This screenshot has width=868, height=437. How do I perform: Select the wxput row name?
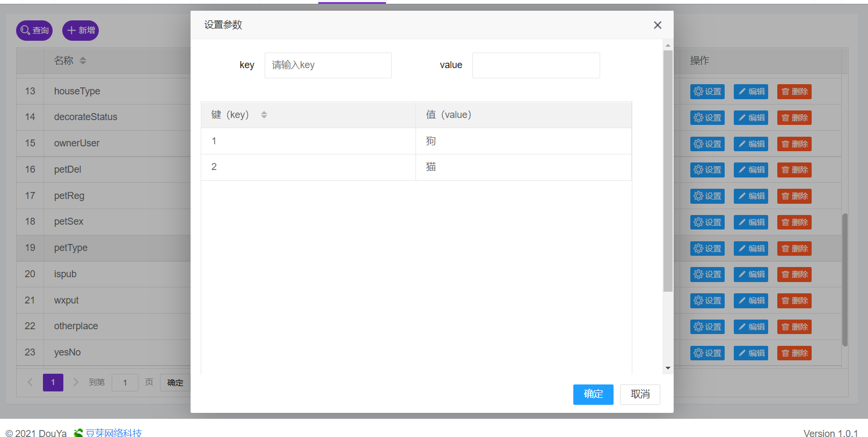66,300
